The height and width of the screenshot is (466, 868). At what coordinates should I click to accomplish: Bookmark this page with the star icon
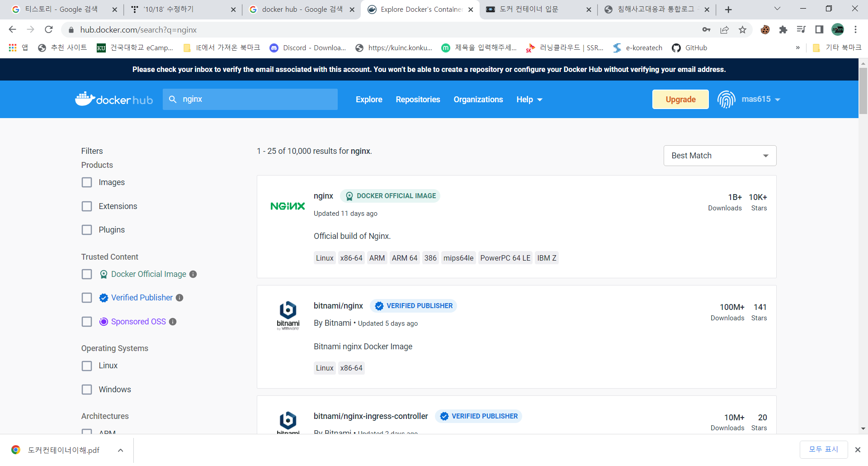coord(742,29)
